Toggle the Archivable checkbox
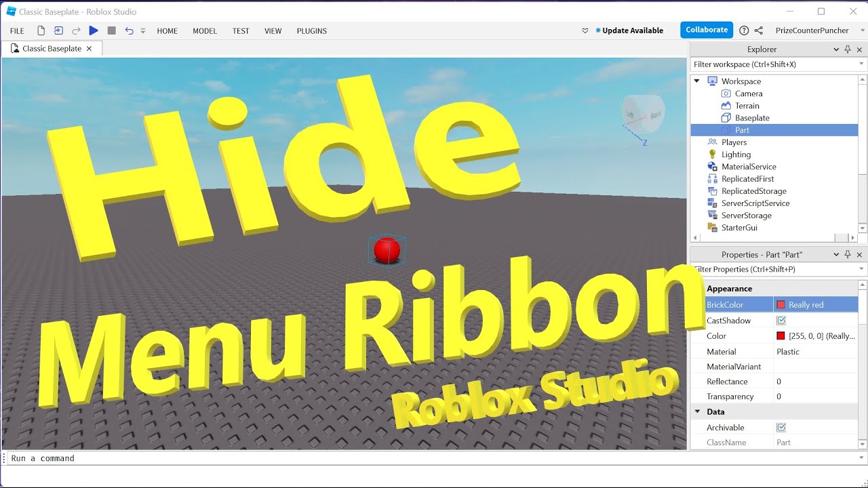 click(x=781, y=428)
